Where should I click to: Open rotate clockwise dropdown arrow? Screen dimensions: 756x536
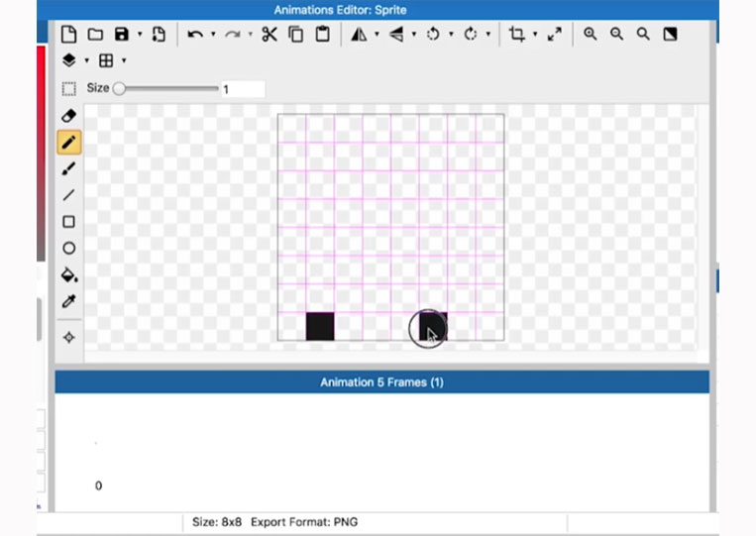(x=488, y=35)
